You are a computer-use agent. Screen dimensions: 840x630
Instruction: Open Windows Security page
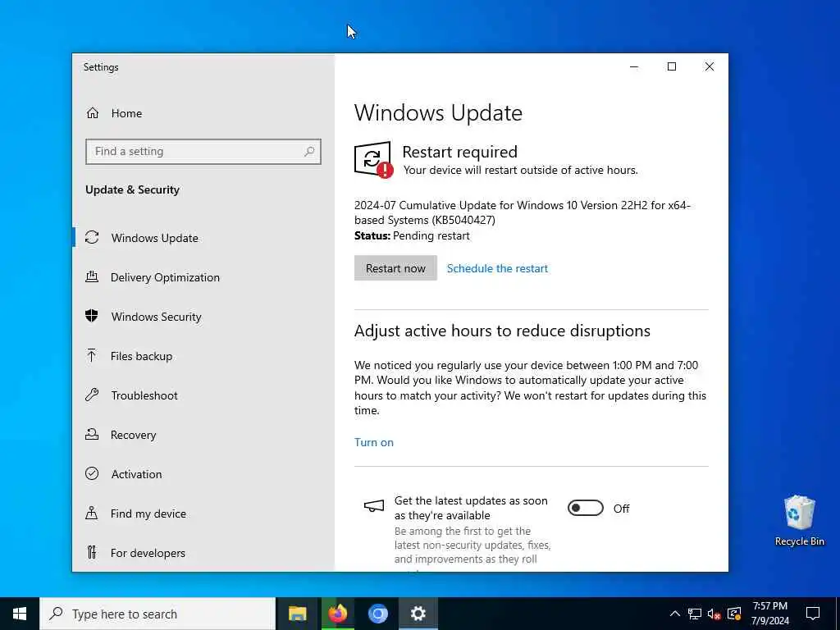coord(203,316)
